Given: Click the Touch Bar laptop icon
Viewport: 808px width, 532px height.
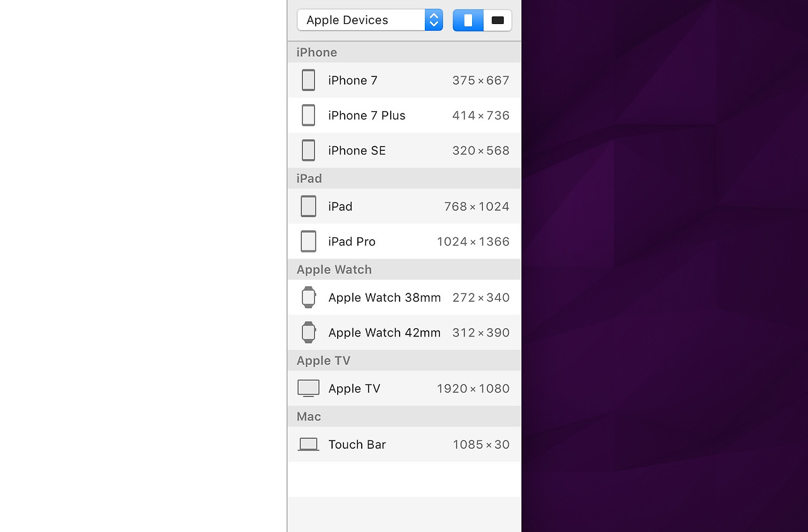Looking at the screenshot, I should [308, 444].
